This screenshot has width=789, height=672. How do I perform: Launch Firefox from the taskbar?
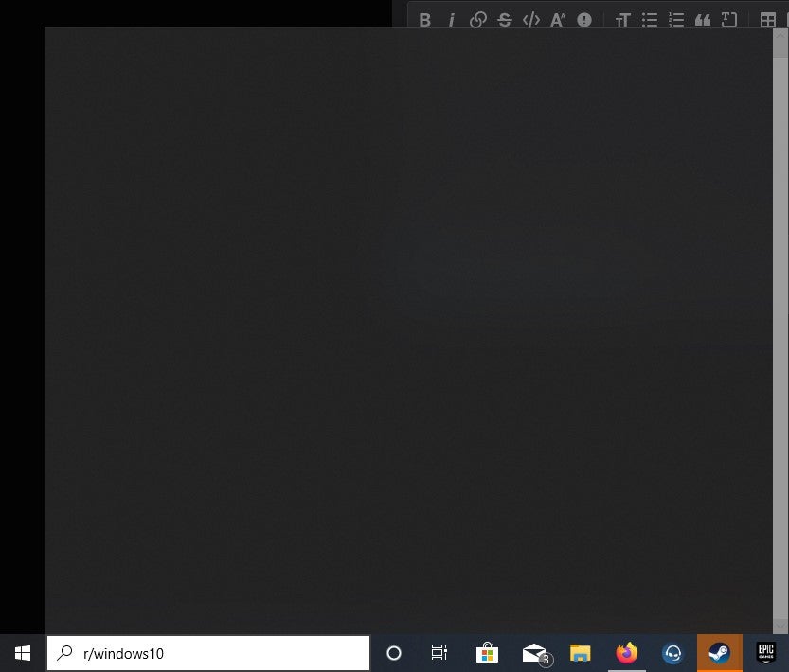point(627,653)
